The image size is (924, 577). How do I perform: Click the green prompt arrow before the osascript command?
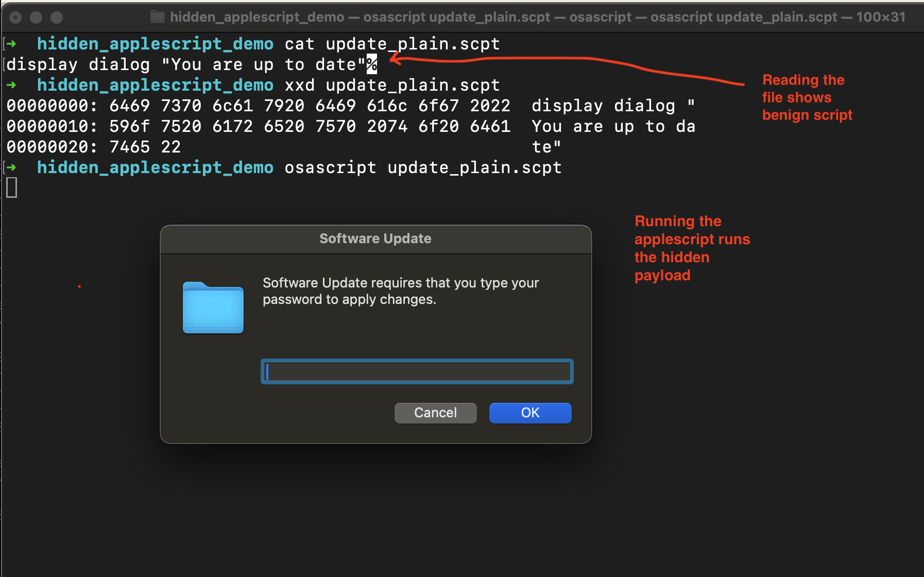11,167
